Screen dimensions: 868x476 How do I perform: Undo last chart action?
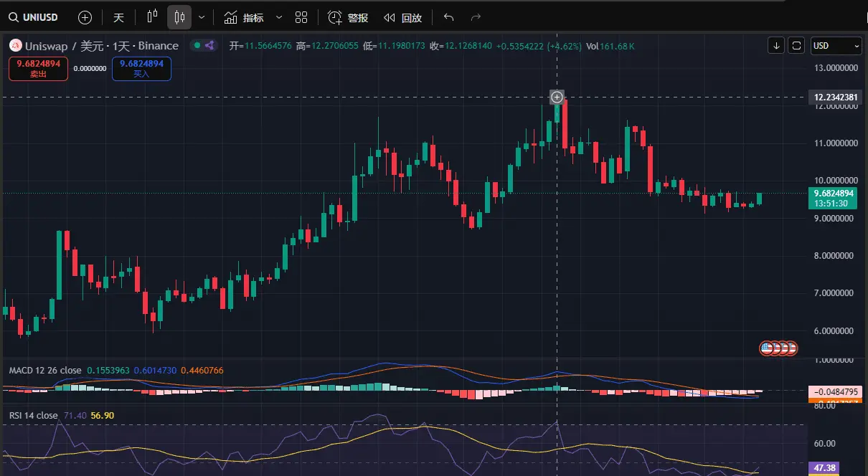449,16
